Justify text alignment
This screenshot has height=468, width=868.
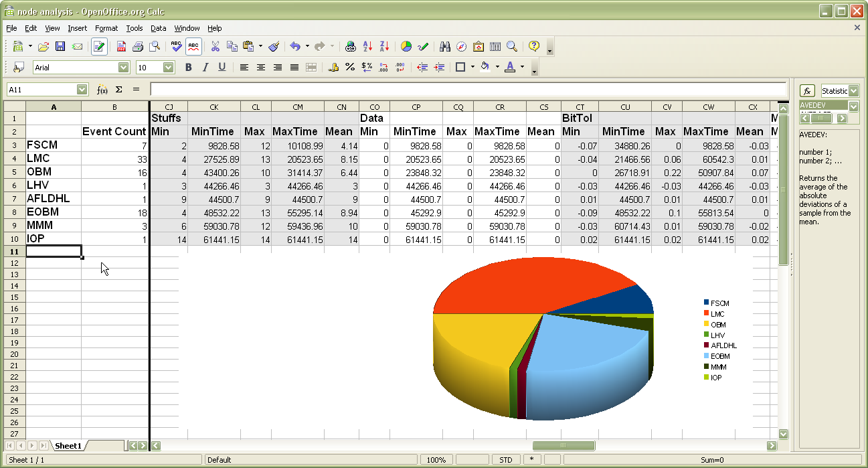(x=294, y=67)
